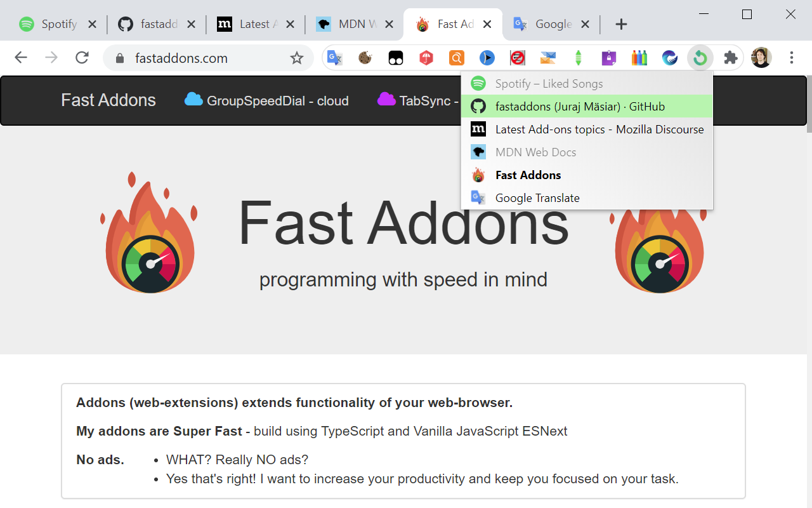
Task: Open the red umbrella extension
Action: [426, 58]
